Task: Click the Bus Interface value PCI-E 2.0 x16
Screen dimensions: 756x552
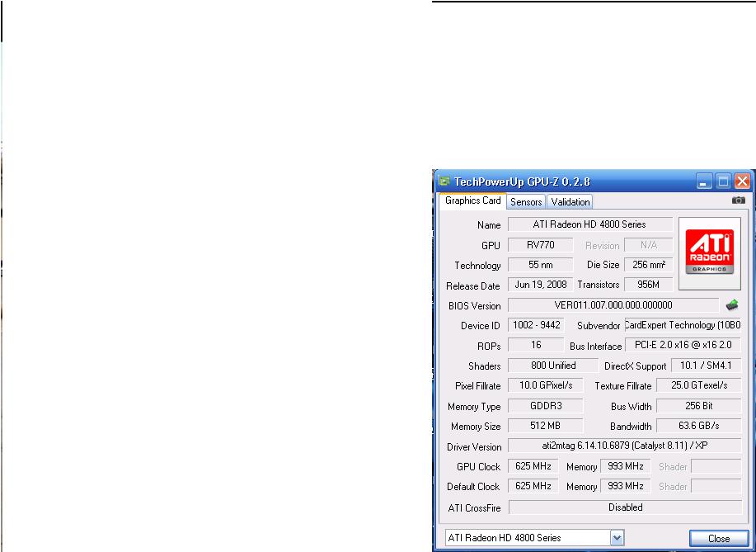Action: (x=683, y=345)
